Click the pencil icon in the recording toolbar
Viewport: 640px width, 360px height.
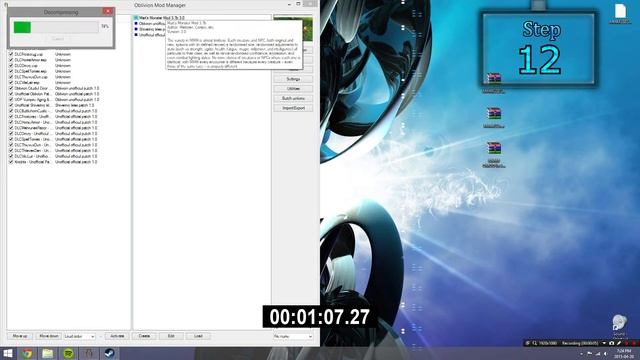click(x=619, y=343)
